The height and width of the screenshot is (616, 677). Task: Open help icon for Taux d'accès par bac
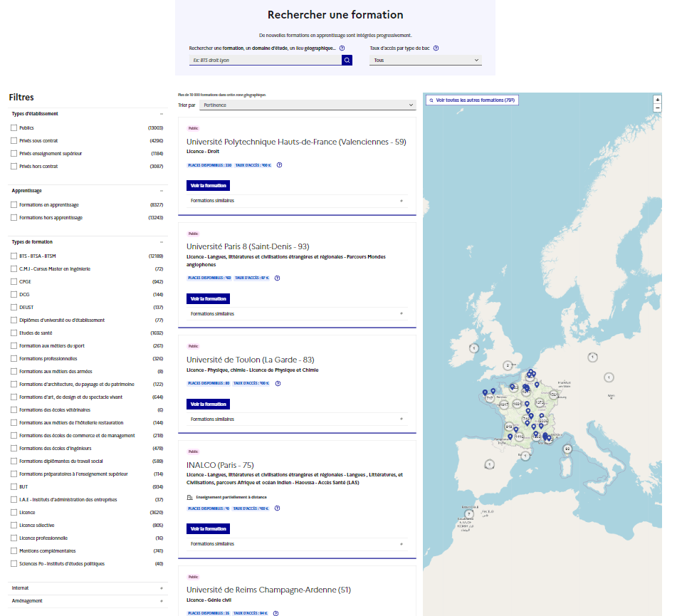(436, 48)
